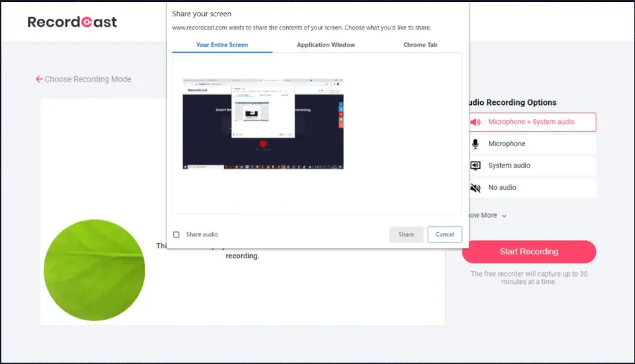Image resolution: width=635 pixels, height=364 pixels.
Task: Select the entire screen preview thumbnail
Action: (263, 124)
